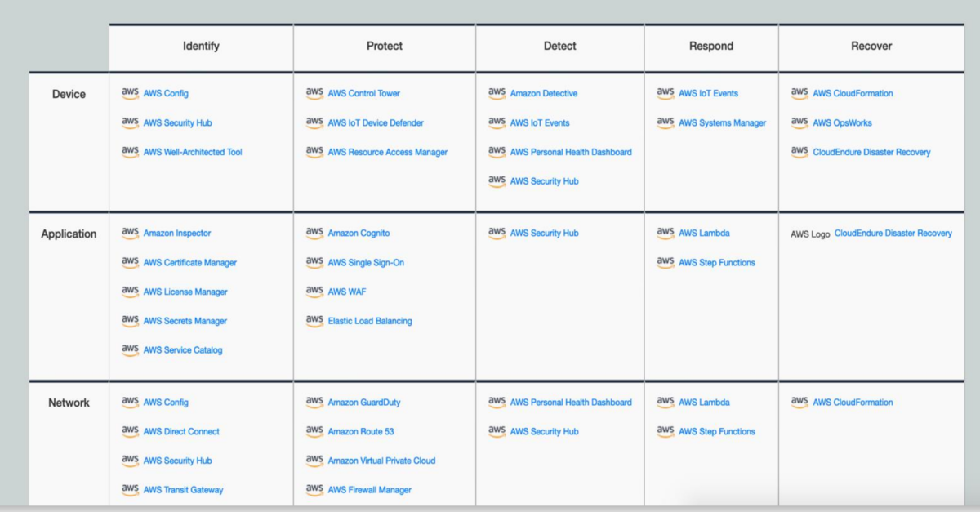Open AWS Security Hub in Network Identify cell
Screen dimensions: 980x512
177,461
